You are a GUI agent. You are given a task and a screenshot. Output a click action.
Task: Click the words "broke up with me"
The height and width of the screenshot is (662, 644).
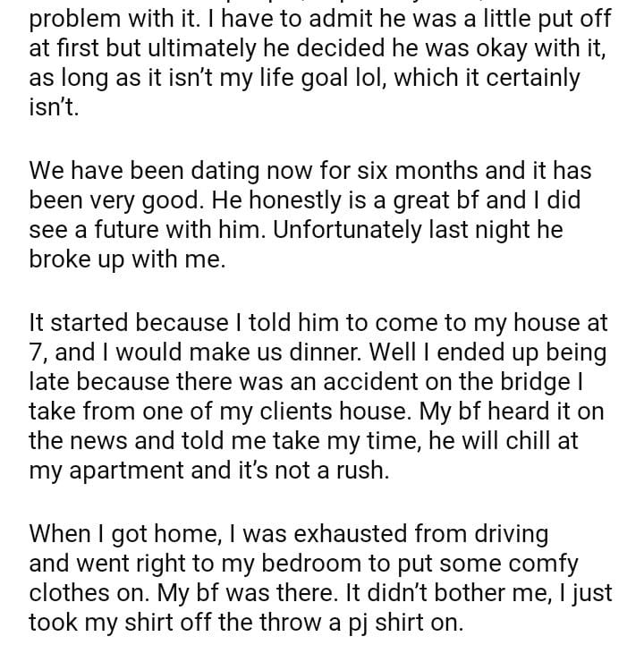coord(125,259)
